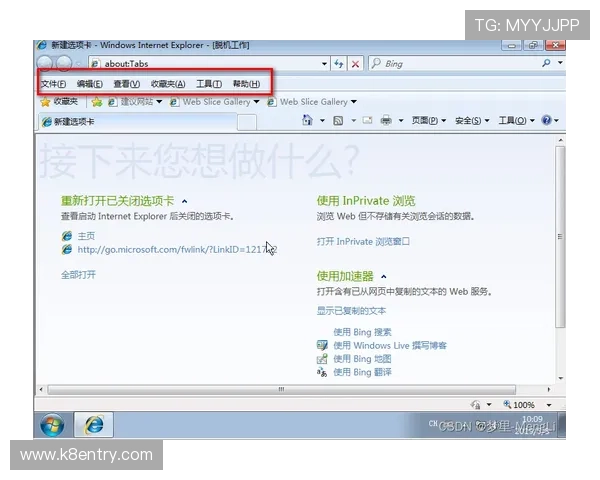This screenshot has width=600, height=480.
Task: Open the Home button dropdown arrow
Action: click(322, 121)
